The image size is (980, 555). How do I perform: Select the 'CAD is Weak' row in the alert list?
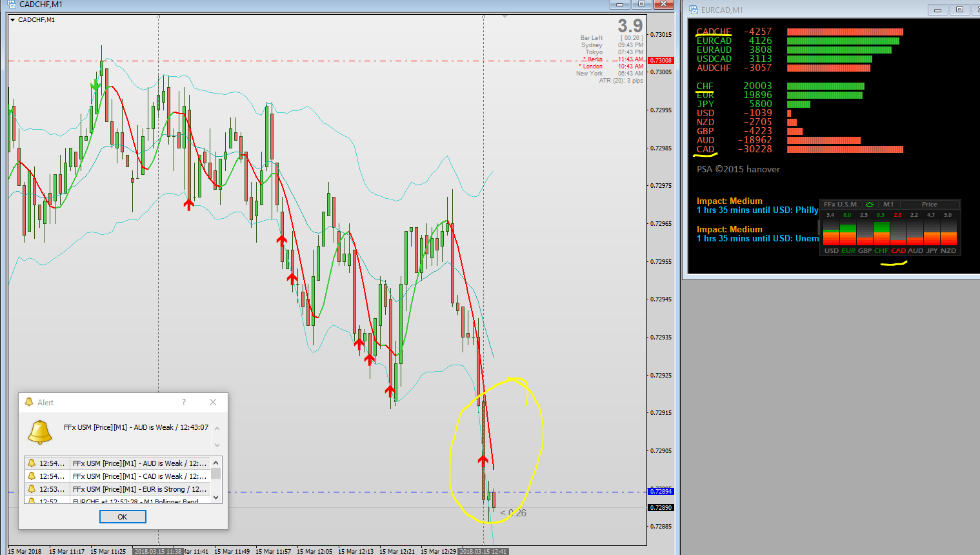pos(117,476)
